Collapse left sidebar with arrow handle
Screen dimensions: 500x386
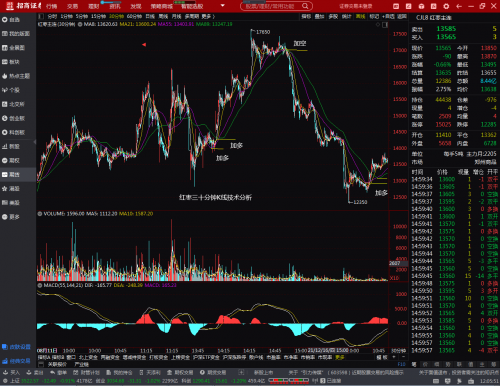click(x=35, y=142)
